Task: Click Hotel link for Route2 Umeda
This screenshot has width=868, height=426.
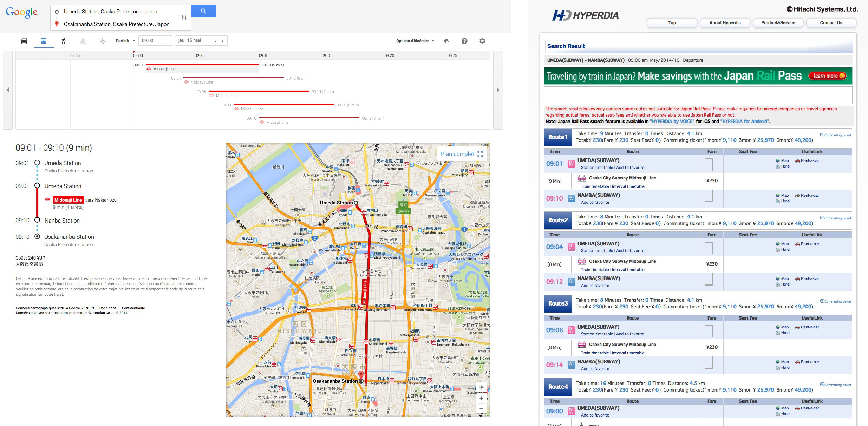Action: (783, 250)
